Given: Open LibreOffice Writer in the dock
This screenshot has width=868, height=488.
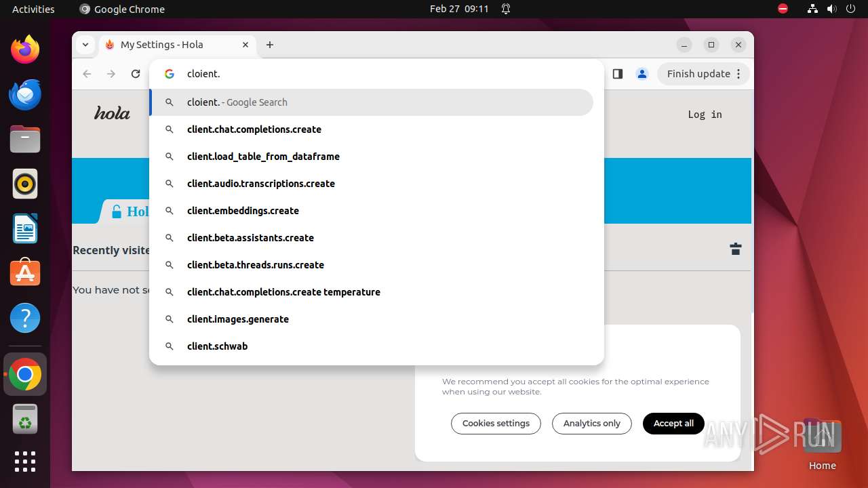Looking at the screenshot, I should 25,228.
